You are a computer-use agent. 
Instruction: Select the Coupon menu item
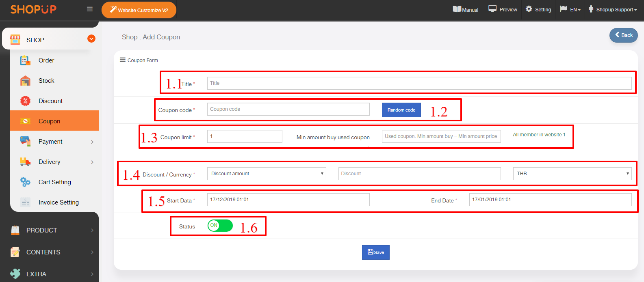coord(54,121)
